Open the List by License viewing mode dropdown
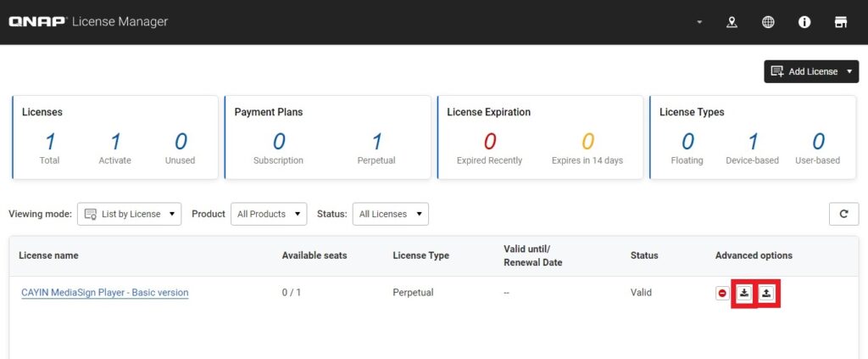The image size is (868, 359). click(x=129, y=214)
